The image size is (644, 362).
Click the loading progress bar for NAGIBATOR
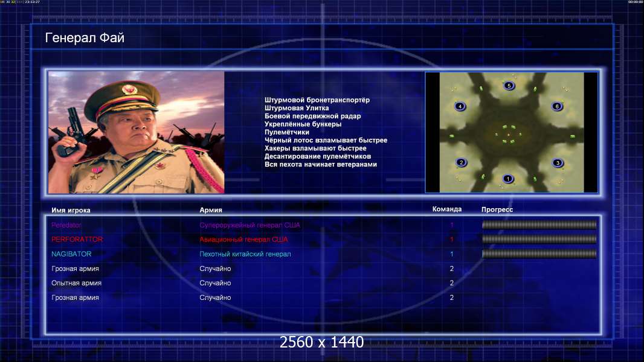pos(539,254)
